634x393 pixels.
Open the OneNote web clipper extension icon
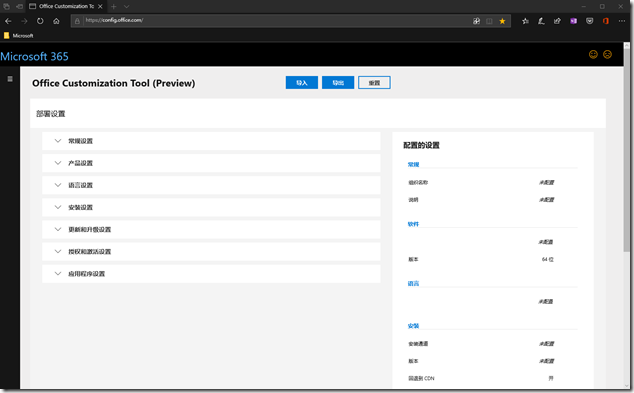tap(573, 21)
